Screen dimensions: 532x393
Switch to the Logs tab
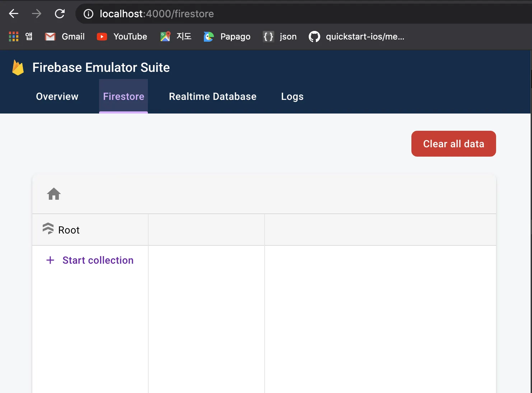292,96
